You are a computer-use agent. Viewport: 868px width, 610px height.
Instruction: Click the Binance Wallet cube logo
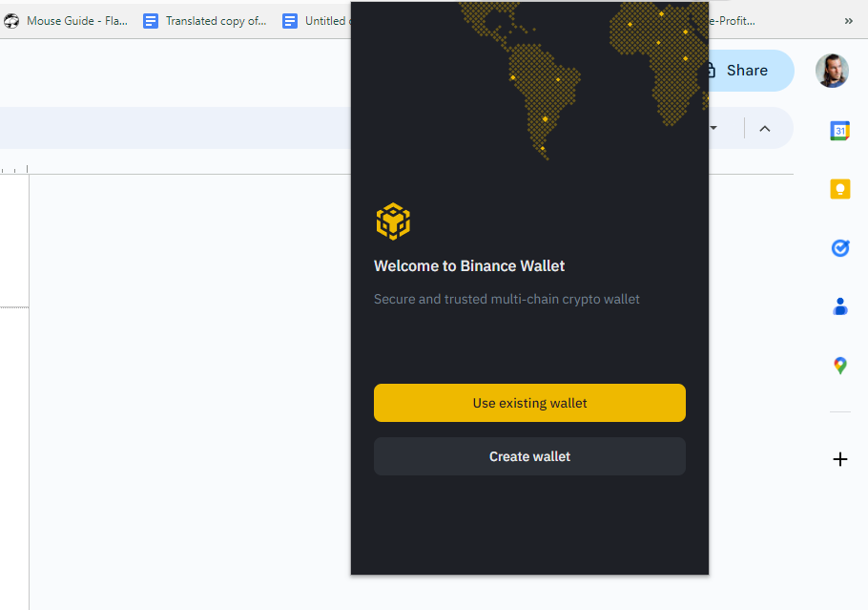click(x=393, y=221)
